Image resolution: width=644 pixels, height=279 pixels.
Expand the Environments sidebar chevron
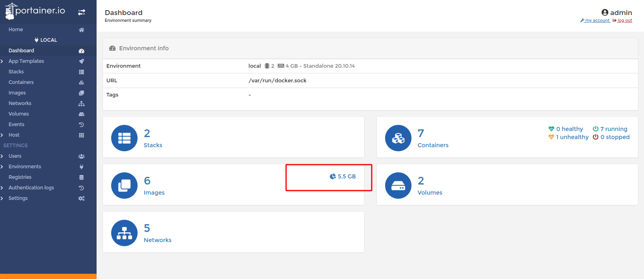[2, 167]
